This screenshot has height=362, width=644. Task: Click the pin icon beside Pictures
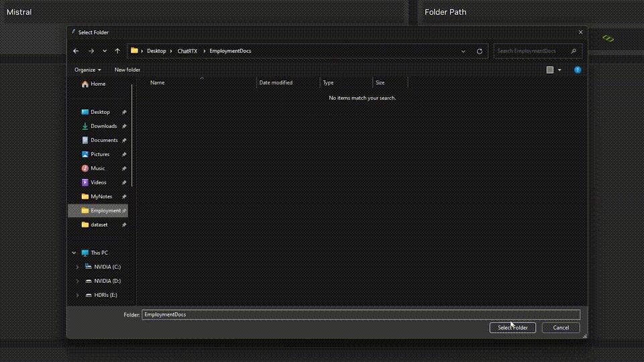pyautogui.click(x=124, y=154)
